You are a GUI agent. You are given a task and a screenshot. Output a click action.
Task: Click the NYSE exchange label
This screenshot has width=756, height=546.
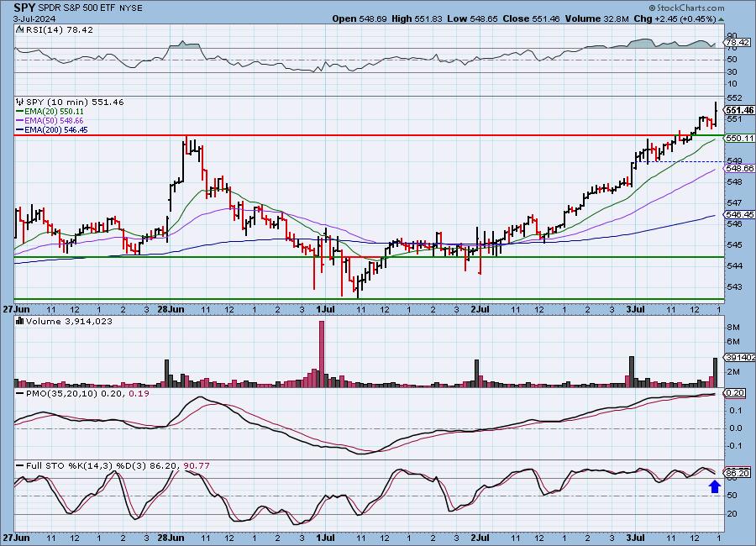click(x=131, y=8)
